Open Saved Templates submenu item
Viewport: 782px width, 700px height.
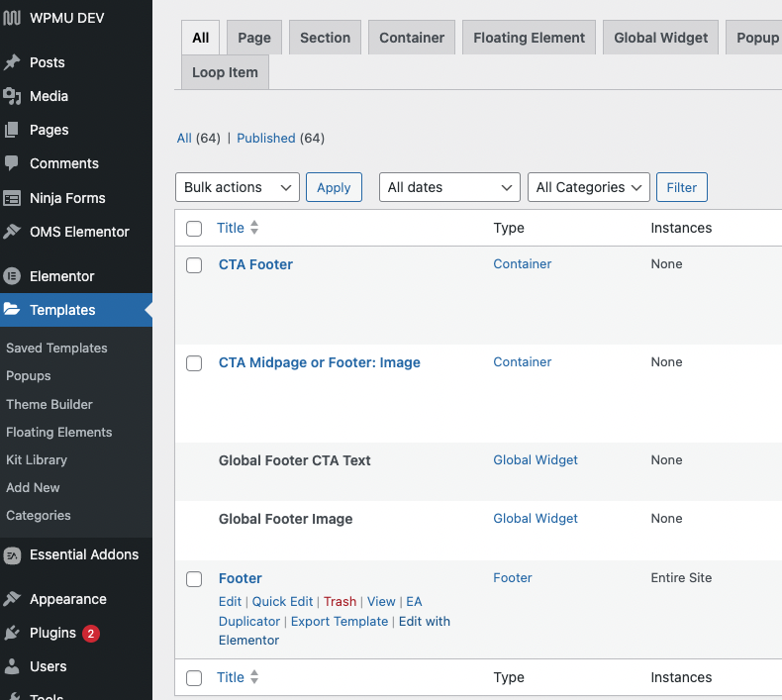(x=56, y=348)
